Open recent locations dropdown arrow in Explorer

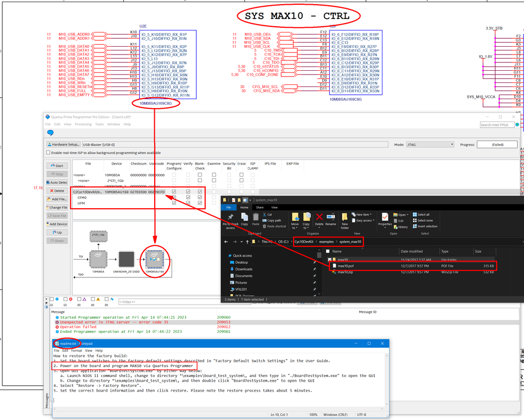coord(241,242)
